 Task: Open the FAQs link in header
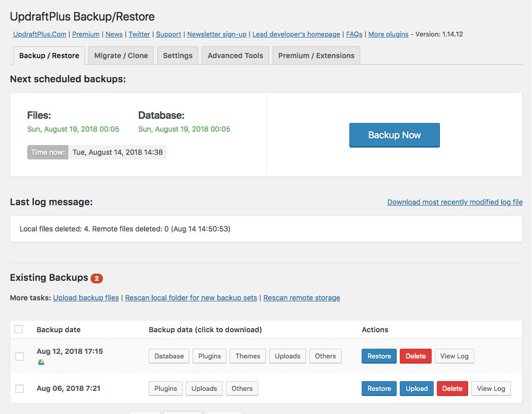tap(354, 34)
